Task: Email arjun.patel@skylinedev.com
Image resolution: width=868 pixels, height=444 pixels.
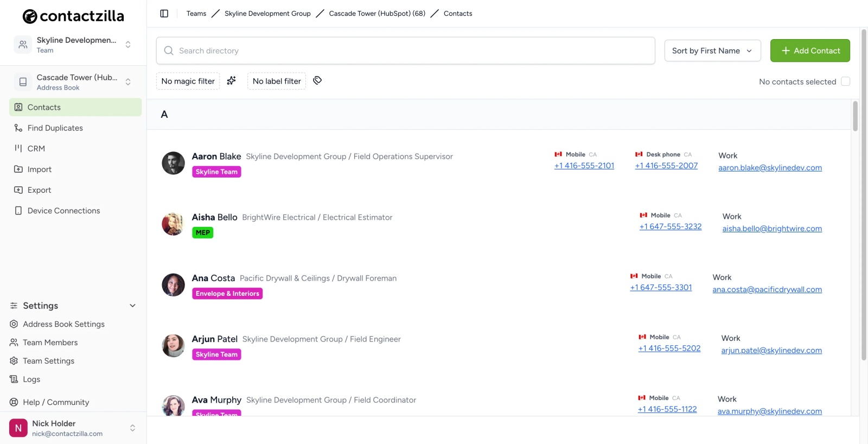Action: point(771,350)
